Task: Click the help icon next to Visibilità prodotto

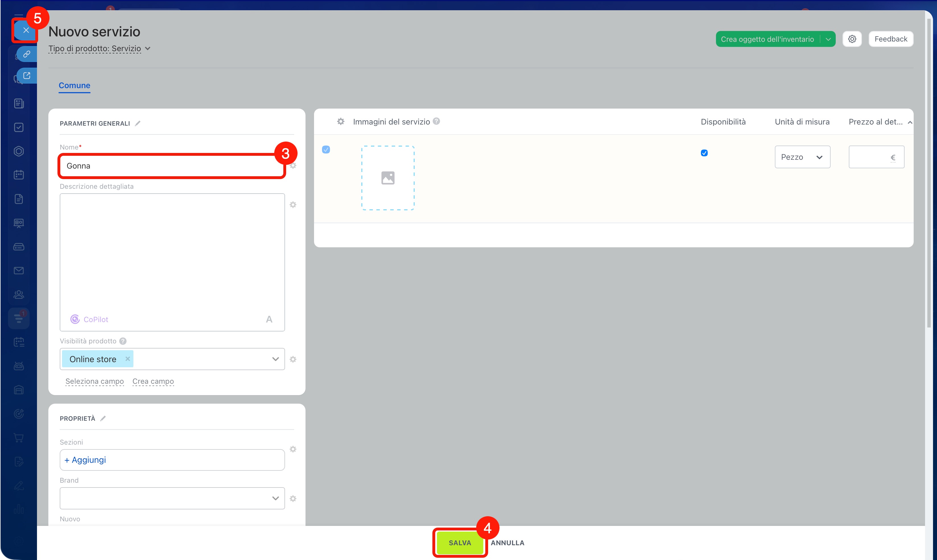Action: [x=123, y=341]
